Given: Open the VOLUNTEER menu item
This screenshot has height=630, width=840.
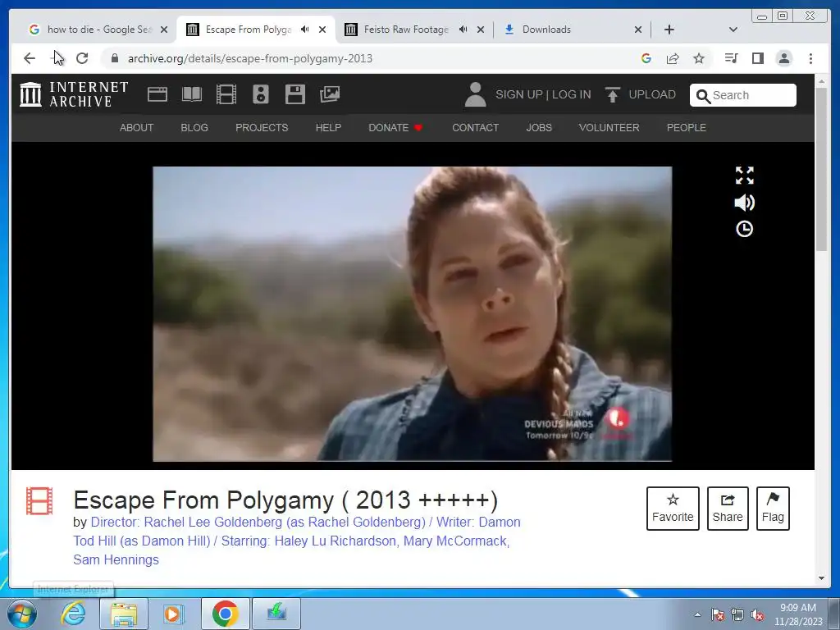Looking at the screenshot, I should (609, 127).
